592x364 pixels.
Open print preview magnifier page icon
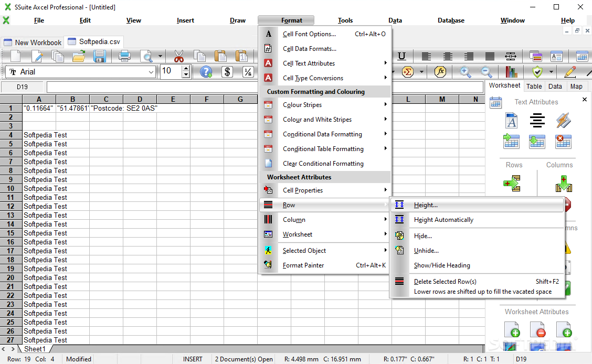(x=146, y=56)
